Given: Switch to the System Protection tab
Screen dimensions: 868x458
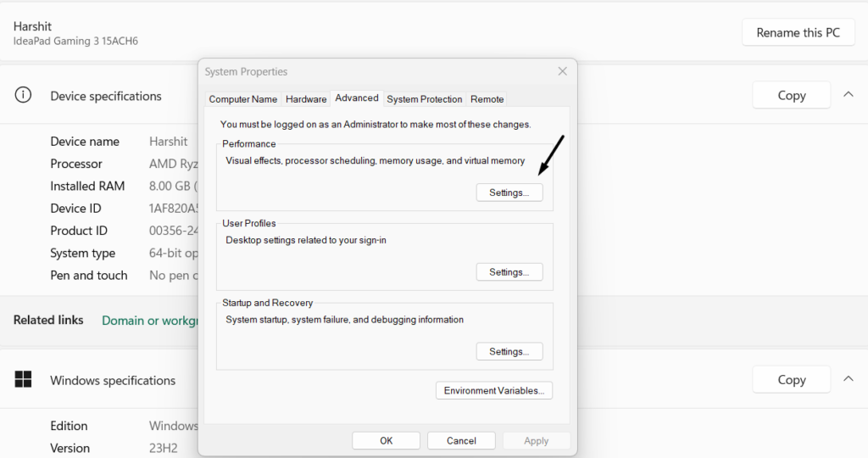Looking at the screenshot, I should pos(425,99).
